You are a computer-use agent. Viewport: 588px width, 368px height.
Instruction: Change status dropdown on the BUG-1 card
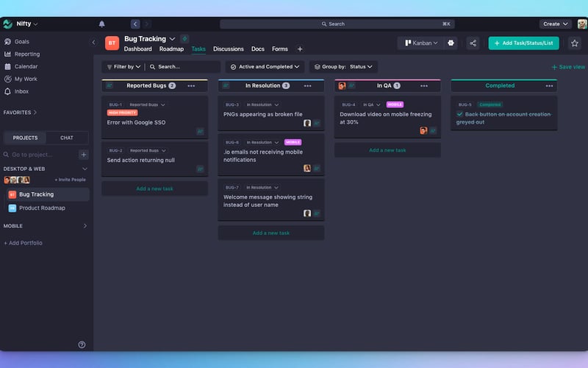(147, 105)
